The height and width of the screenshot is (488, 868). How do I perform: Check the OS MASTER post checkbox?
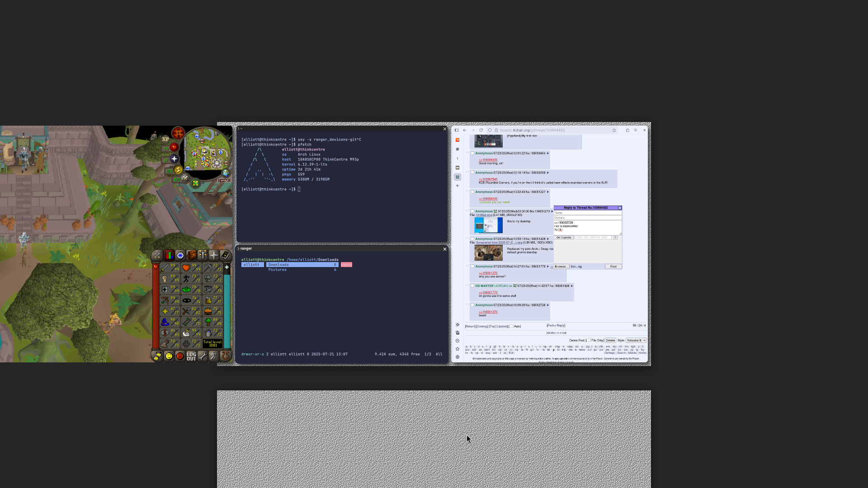[x=472, y=286]
